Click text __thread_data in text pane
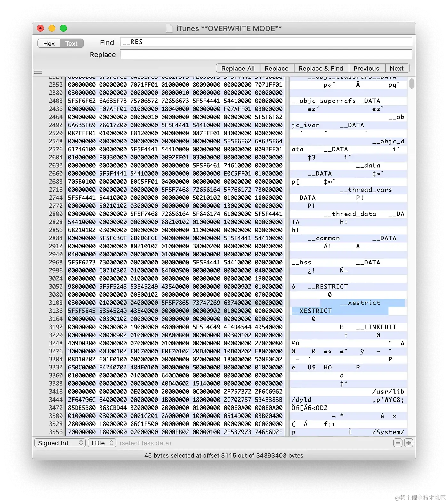448x503 pixels. (x=350, y=214)
